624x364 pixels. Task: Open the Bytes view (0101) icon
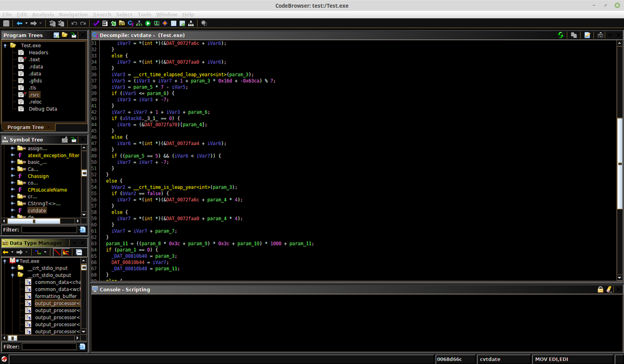[x=105, y=23]
